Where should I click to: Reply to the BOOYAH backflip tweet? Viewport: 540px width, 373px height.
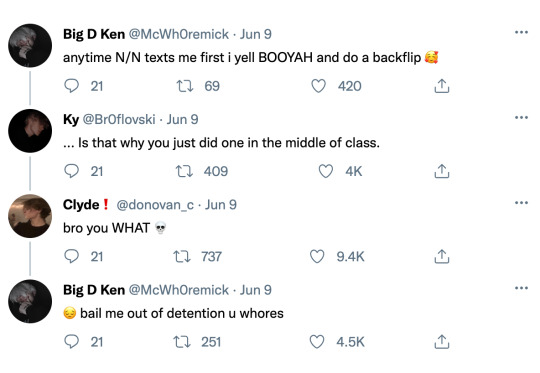(x=72, y=86)
